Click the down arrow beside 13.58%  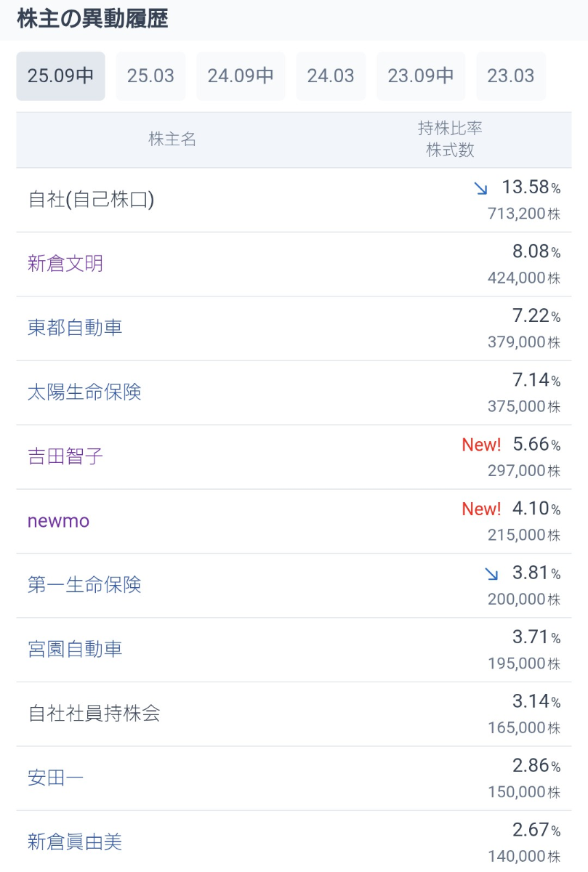pos(480,189)
